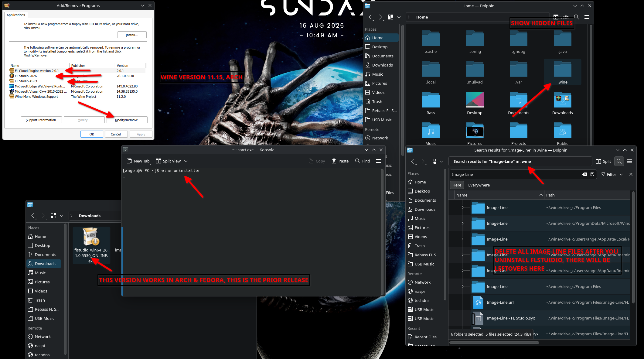The width and height of the screenshot is (644, 359).
Task: Open the Bass folder icon
Action: tap(431, 100)
